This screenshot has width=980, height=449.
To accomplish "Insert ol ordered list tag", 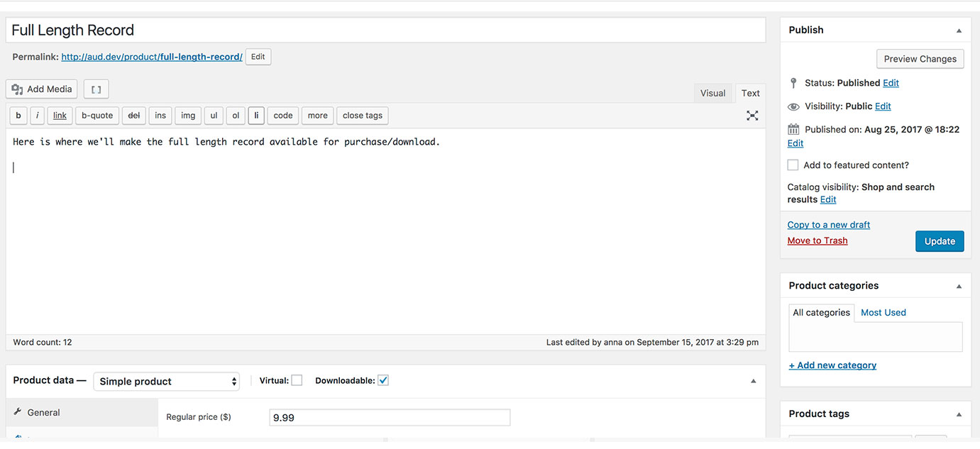I will (236, 116).
